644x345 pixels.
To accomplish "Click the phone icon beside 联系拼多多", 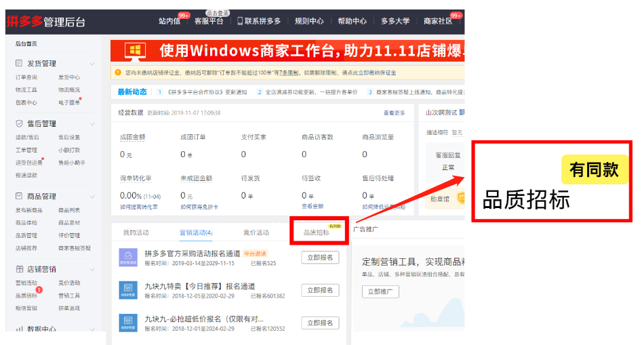I will click(240, 21).
